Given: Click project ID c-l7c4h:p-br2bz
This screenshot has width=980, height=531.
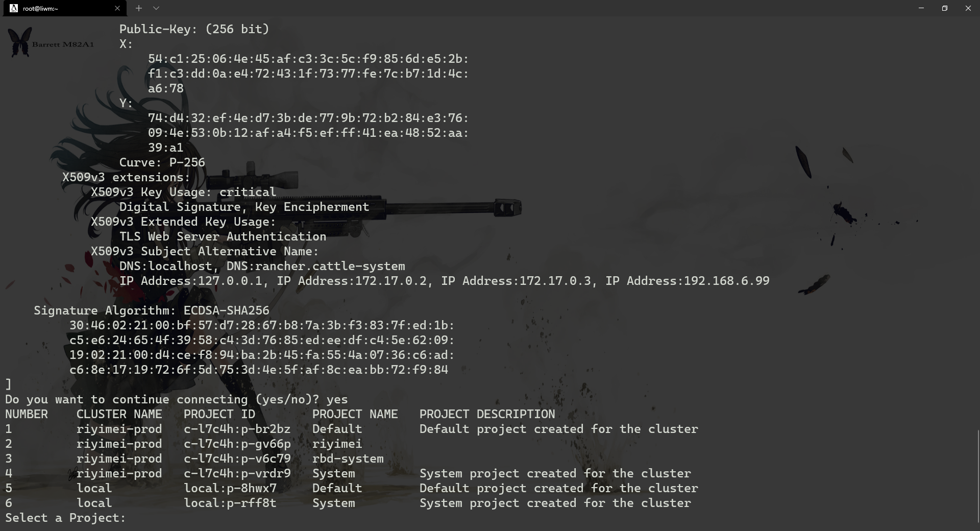Looking at the screenshot, I should (237, 429).
